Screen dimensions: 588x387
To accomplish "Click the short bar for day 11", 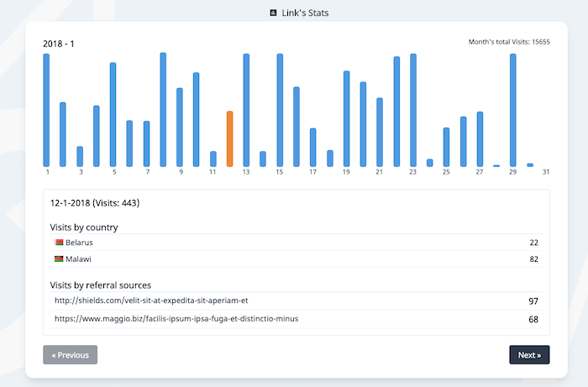I will pos(213,159).
